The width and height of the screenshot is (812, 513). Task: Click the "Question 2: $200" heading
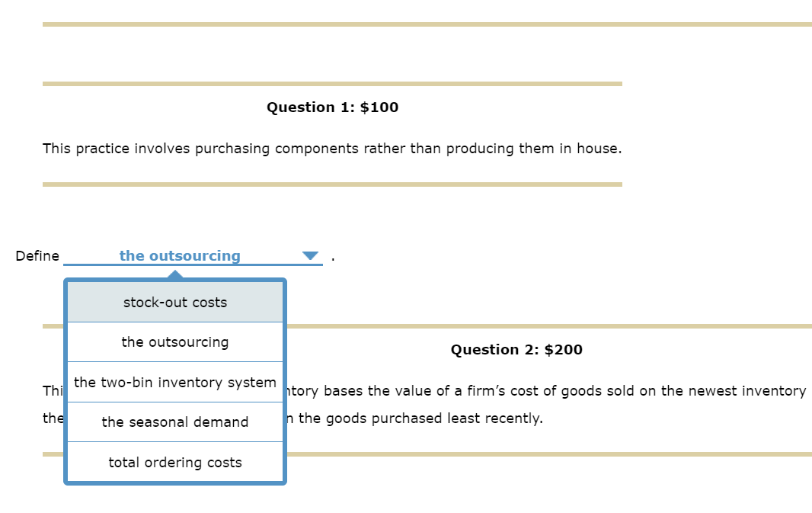click(516, 349)
